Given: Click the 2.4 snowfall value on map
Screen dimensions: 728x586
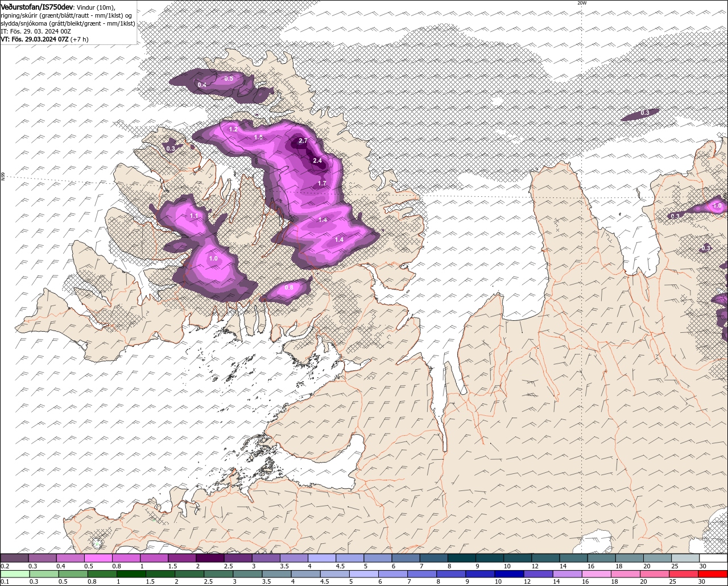Looking at the screenshot, I should 317,160.
